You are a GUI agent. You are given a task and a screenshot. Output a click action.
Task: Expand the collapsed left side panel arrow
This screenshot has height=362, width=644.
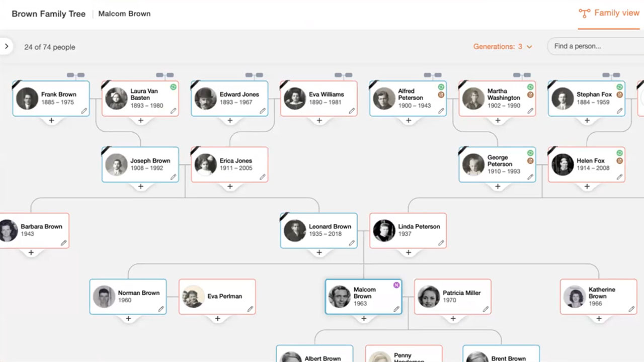pos(6,46)
